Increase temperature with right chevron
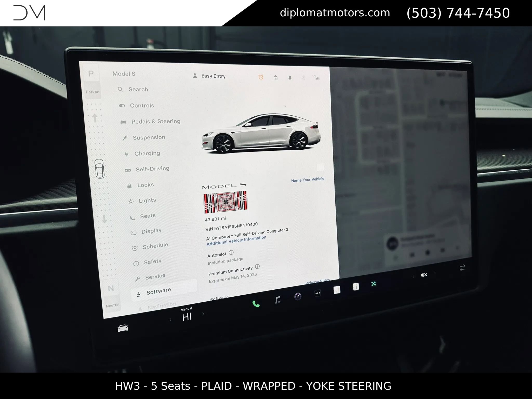The height and width of the screenshot is (399, 532). click(x=203, y=314)
